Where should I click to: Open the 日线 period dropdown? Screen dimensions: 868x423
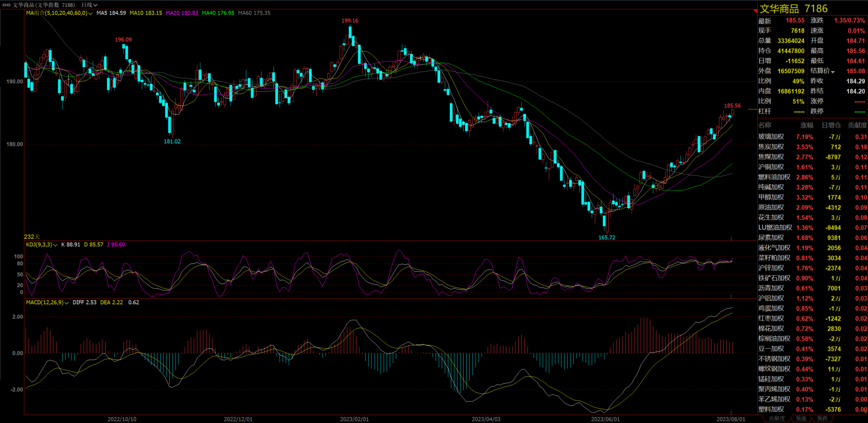[90, 5]
